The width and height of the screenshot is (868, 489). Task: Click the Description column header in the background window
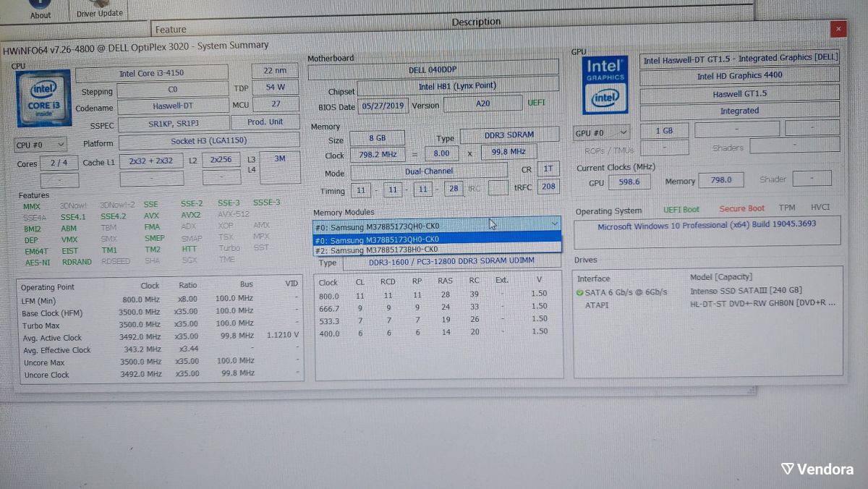tap(476, 22)
